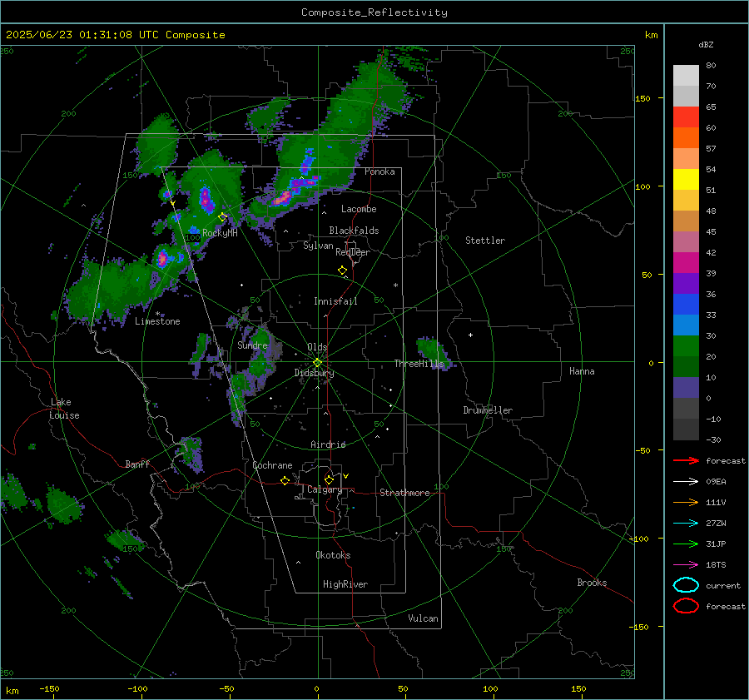The height and width of the screenshot is (700, 749).
Task: Click the Brooks city label
Action: click(x=592, y=583)
